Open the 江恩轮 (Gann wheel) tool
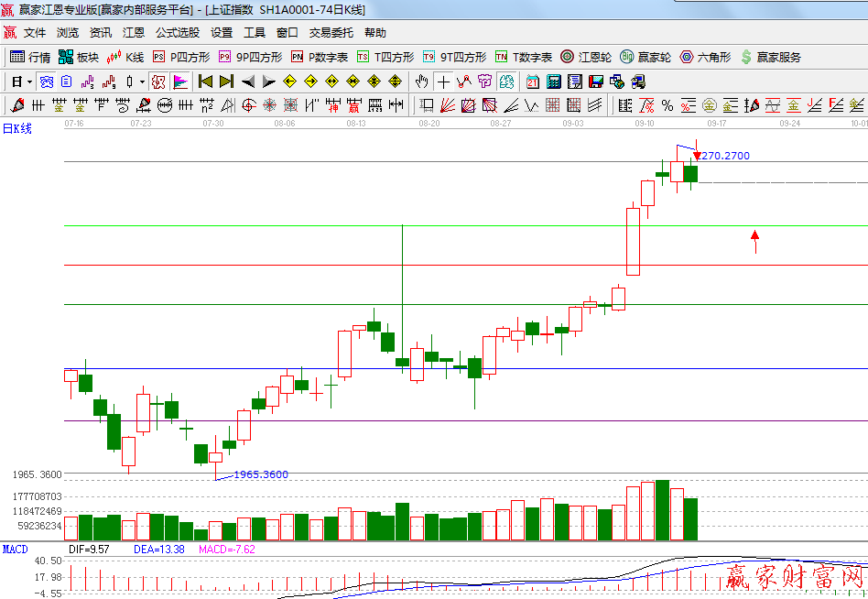The height and width of the screenshot is (599, 868). 586,57
